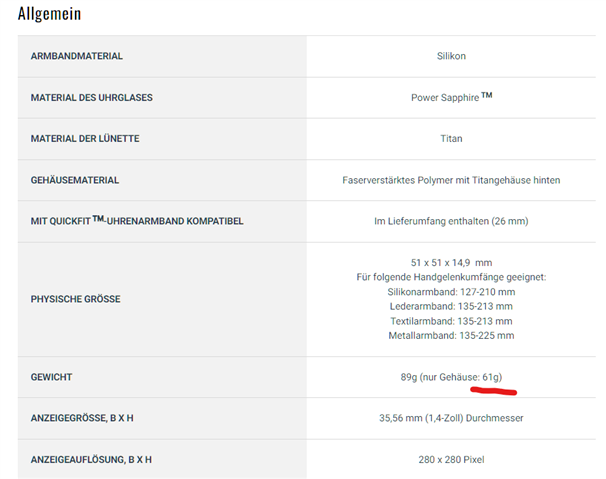Select the GEWICHT row label
Image resolution: width=606 pixels, height=479 pixels.
pos(52,377)
